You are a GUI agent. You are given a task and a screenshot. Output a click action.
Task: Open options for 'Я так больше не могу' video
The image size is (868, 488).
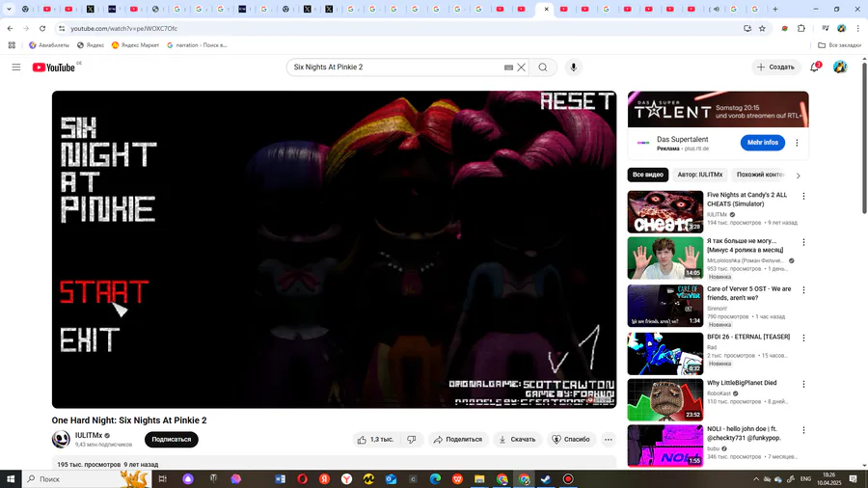(x=803, y=242)
